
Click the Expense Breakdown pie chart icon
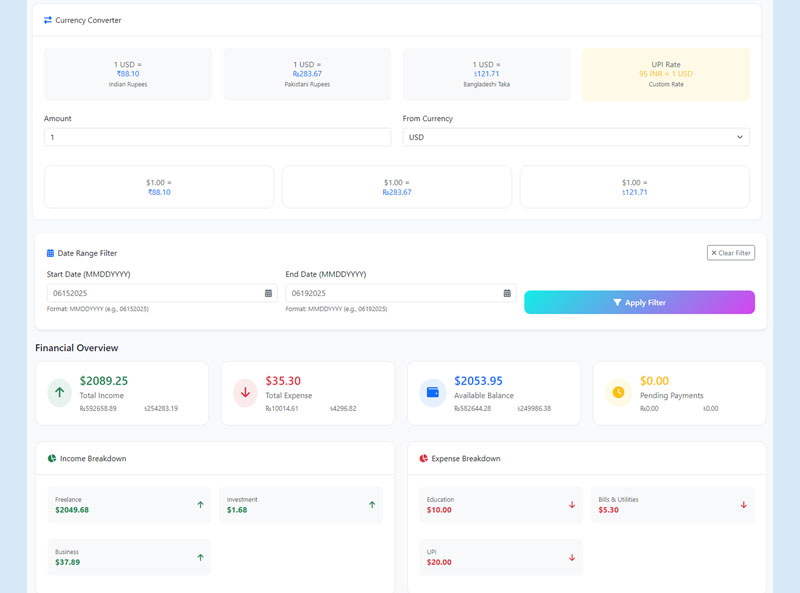point(424,459)
